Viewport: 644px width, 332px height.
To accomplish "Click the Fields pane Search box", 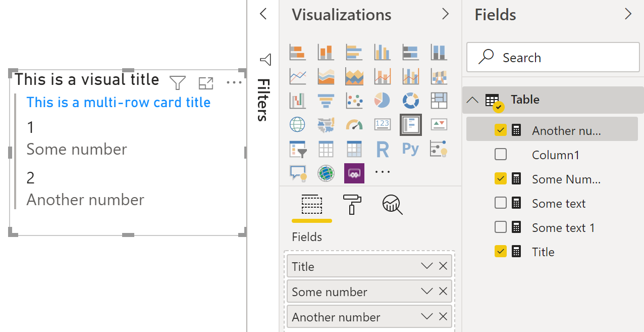I will tap(553, 58).
